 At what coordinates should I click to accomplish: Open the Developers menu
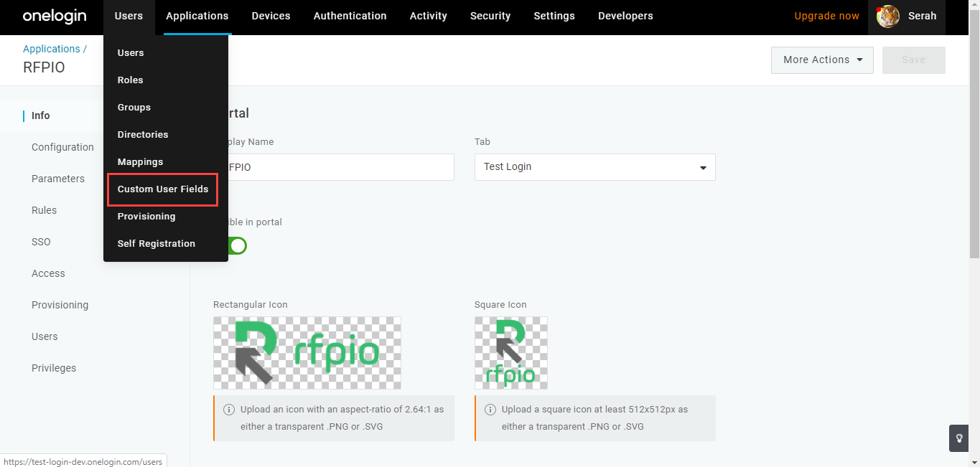coord(626,16)
